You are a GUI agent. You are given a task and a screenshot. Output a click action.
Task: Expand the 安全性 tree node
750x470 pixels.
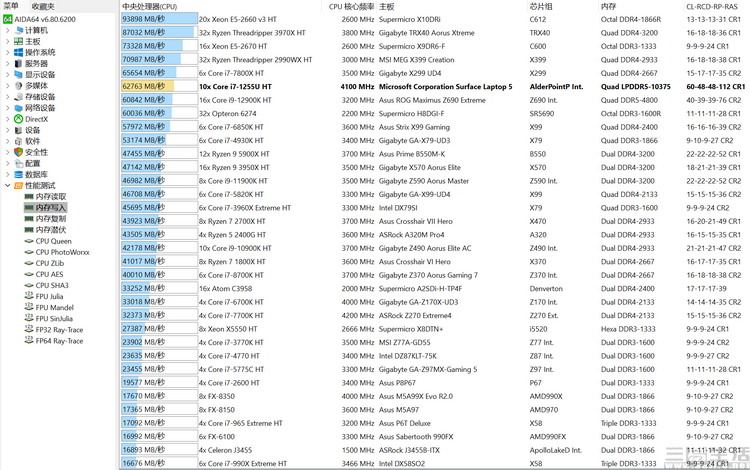coord(7,152)
